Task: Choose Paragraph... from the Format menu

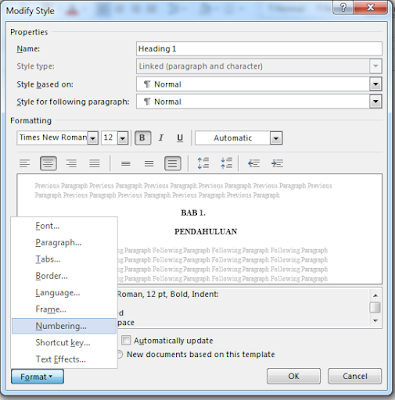Action: 64,243
